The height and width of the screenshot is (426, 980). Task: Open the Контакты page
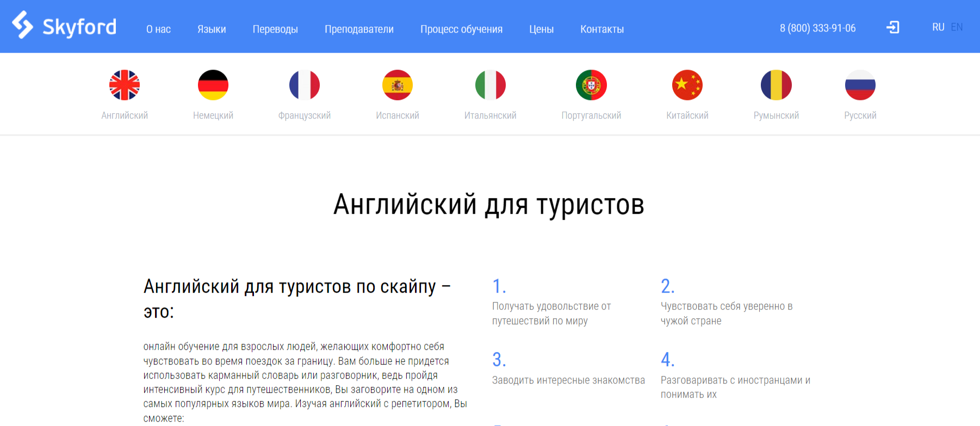click(x=602, y=29)
